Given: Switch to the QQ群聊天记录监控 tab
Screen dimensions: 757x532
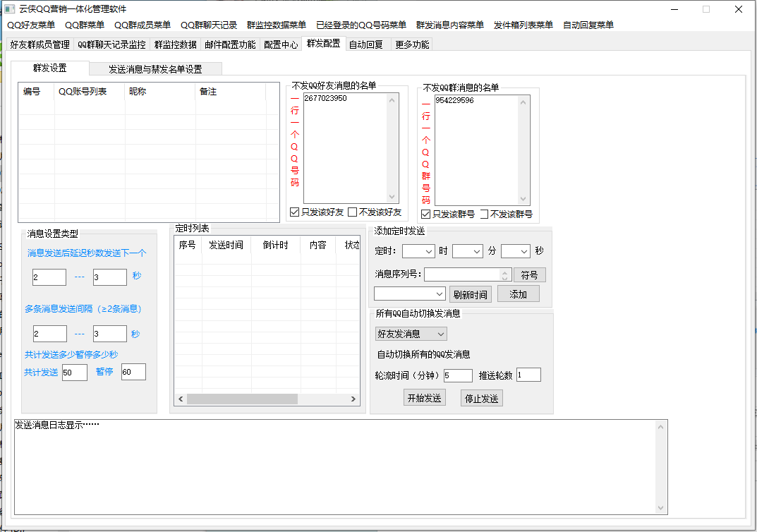Looking at the screenshot, I should (x=111, y=44).
